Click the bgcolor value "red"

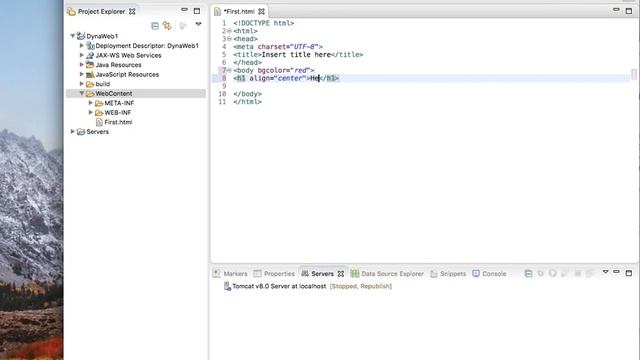pyautogui.click(x=300, y=70)
